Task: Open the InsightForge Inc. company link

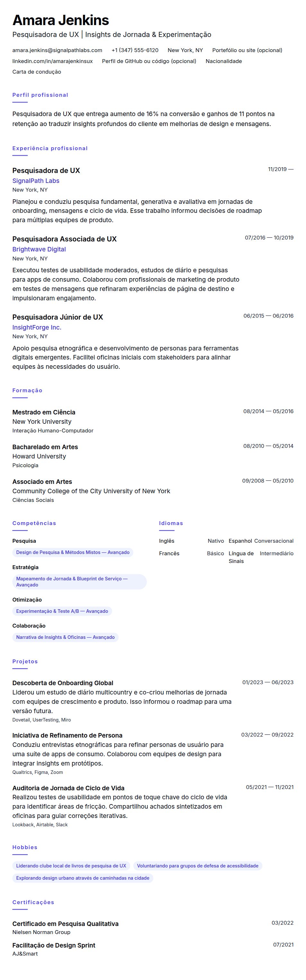Action: click(37, 327)
